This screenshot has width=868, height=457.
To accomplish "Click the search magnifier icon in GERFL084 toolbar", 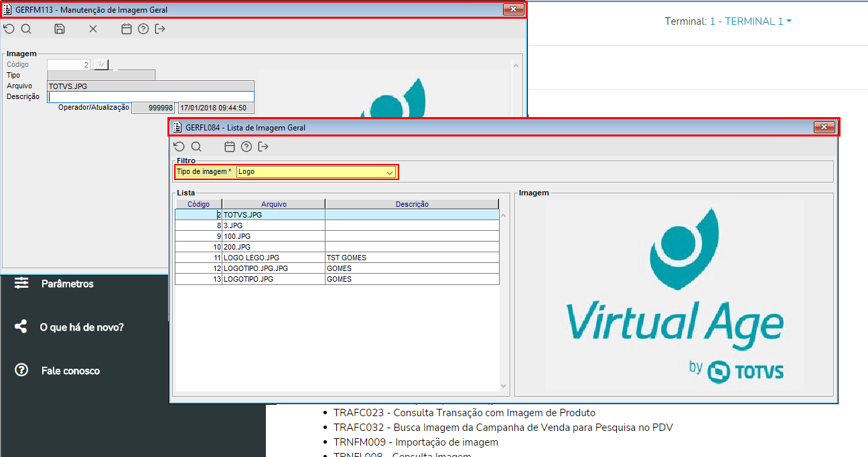I will [196, 147].
